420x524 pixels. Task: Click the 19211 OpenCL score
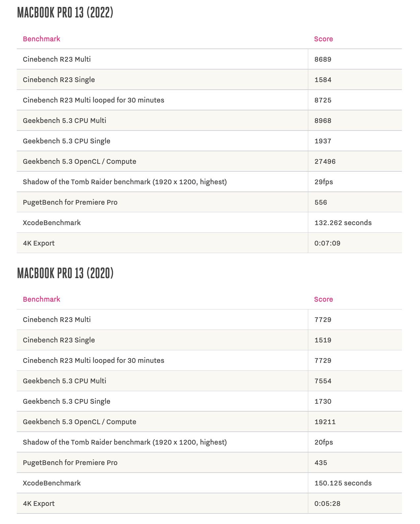click(x=325, y=422)
